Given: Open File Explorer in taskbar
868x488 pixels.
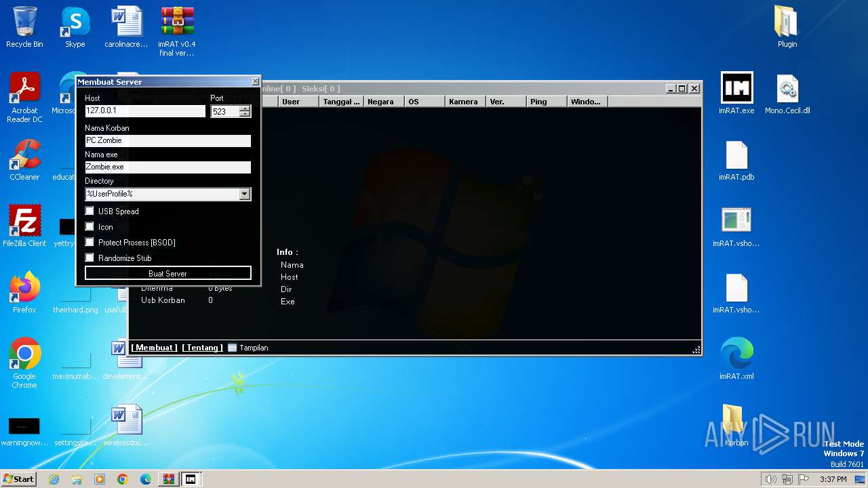Looking at the screenshot, I should pyautogui.click(x=77, y=479).
